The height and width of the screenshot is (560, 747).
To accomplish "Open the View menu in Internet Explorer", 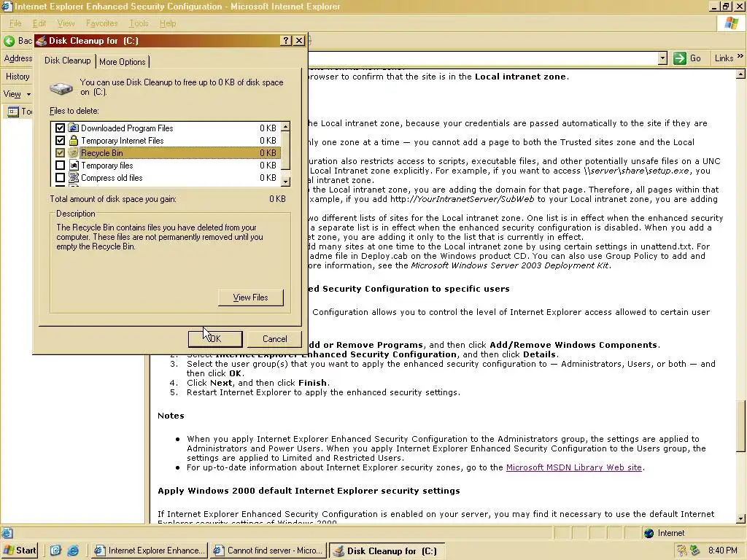I will click(66, 23).
